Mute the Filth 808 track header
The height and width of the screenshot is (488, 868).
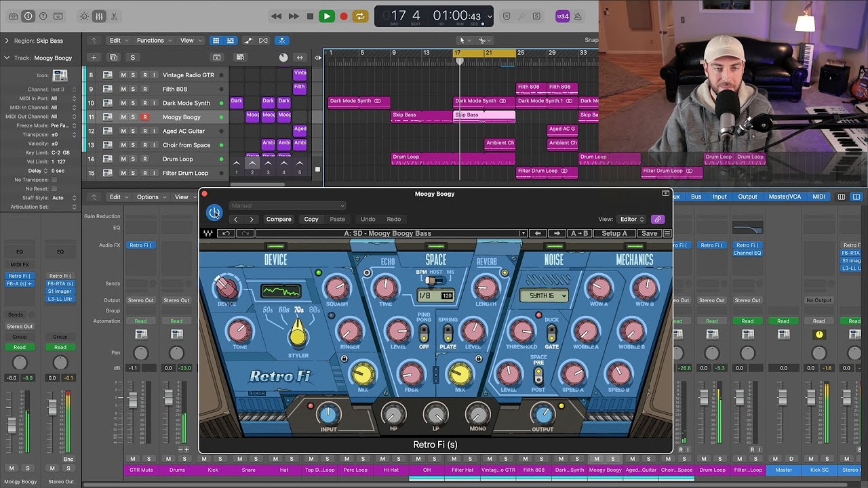pos(123,89)
